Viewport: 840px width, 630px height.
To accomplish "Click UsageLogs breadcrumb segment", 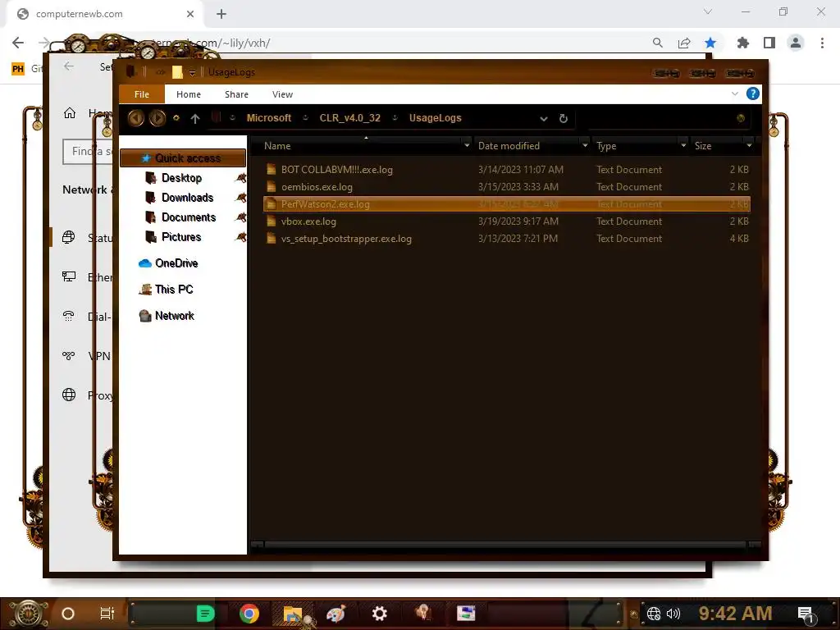I will click(x=435, y=118).
